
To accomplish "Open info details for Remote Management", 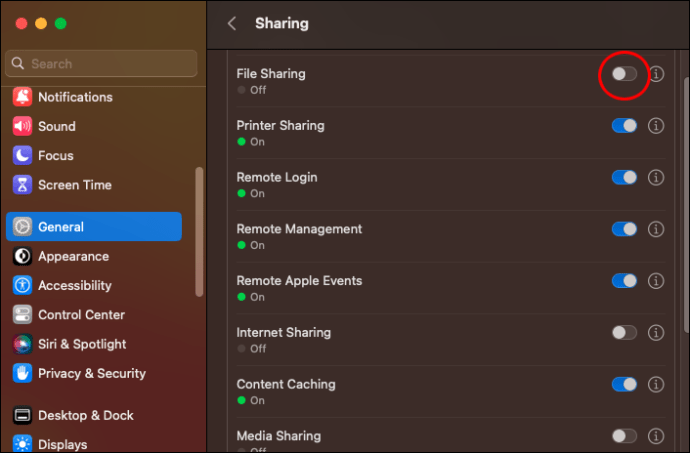I will [x=656, y=229].
